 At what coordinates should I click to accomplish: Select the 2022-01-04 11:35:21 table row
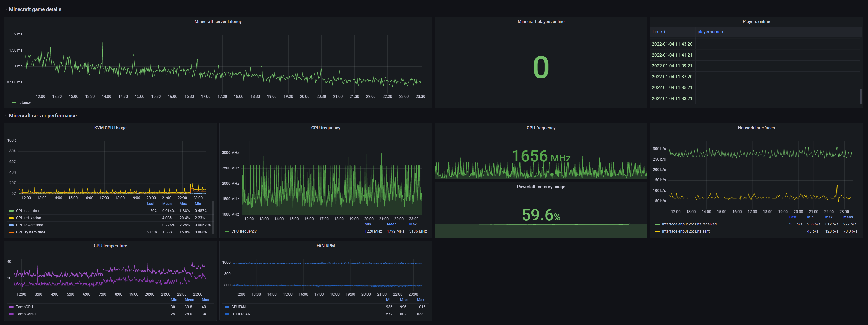point(756,88)
